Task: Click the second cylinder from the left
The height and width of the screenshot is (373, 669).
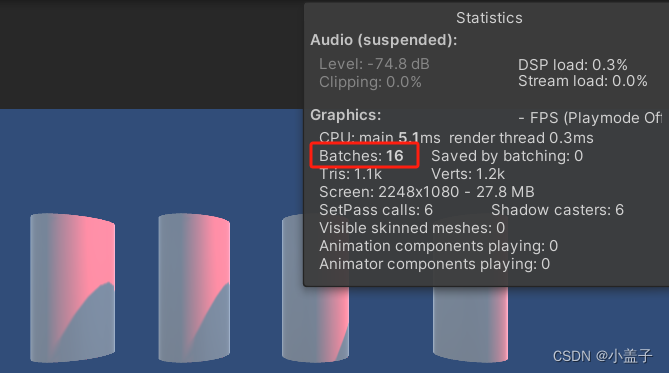Action: coord(194,288)
